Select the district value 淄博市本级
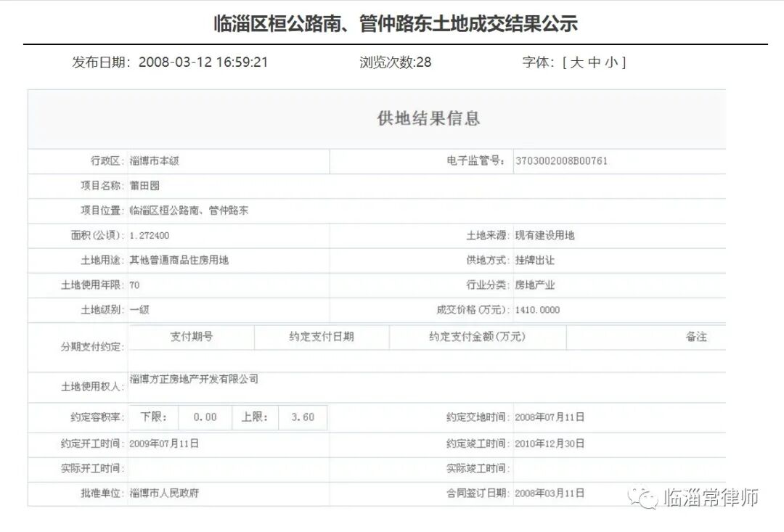This screenshot has width=784, height=532. (154, 161)
